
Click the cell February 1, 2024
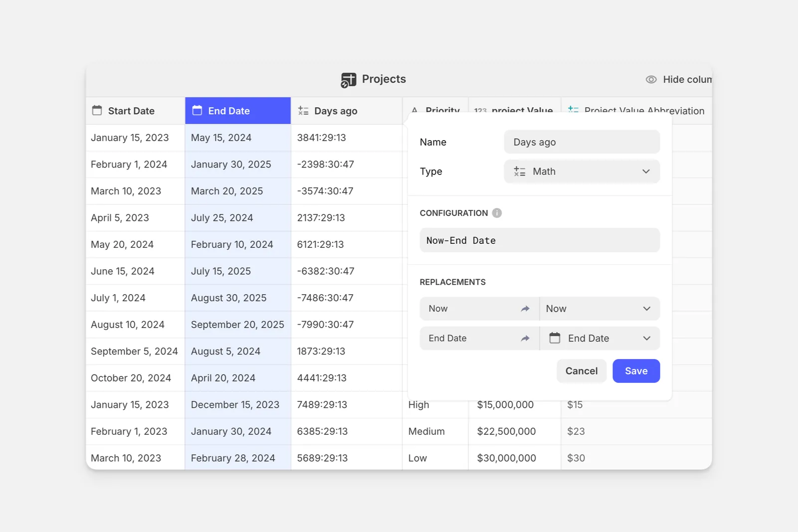(x=135, y=165)
